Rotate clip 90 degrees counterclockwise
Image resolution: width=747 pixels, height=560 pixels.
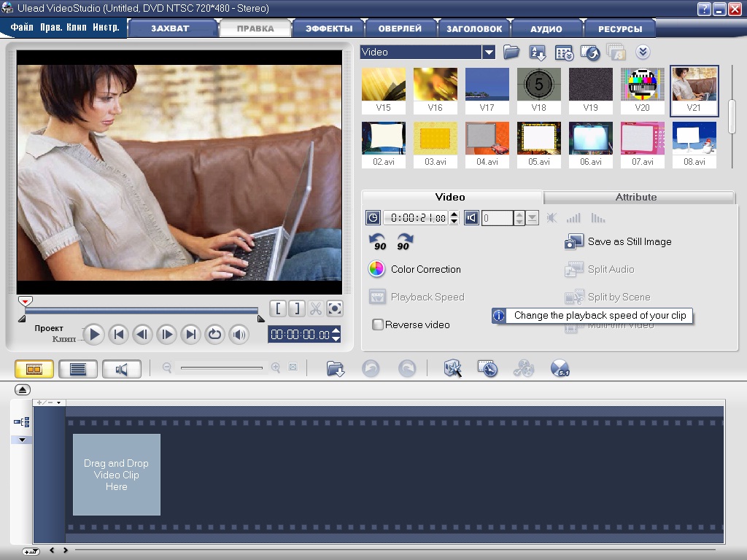coord(379,242)
